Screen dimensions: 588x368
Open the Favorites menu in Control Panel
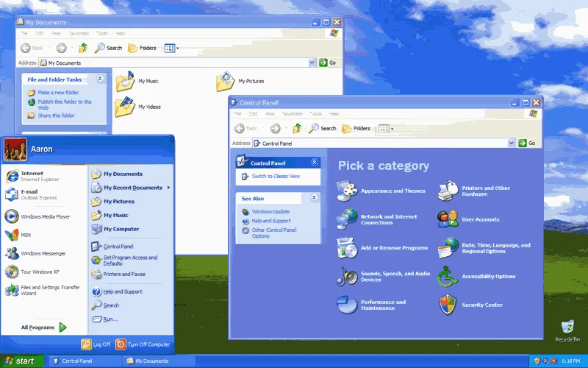[292, 114]
